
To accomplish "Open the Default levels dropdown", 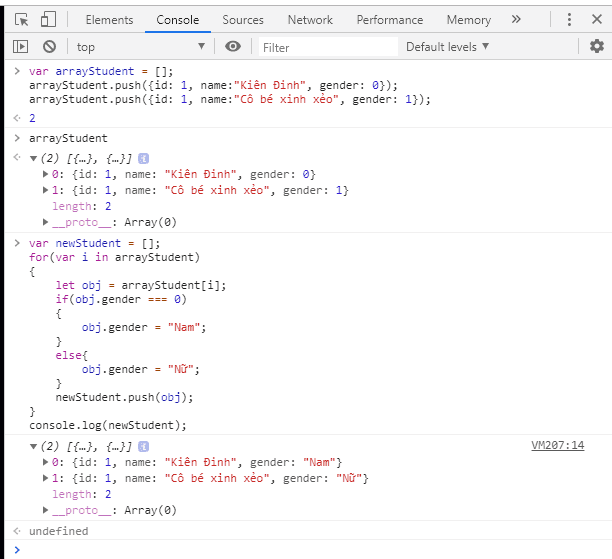I will point(447,46).
